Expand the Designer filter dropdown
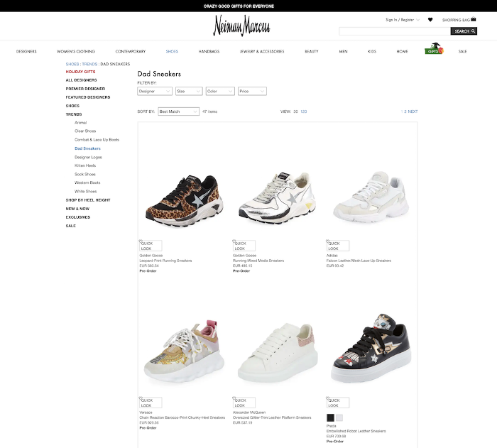497x448 pixels. tap(155, 92)
